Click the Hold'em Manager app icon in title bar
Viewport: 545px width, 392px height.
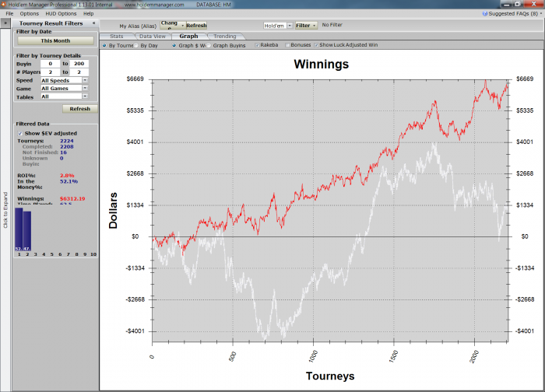(x=3, y=4)
